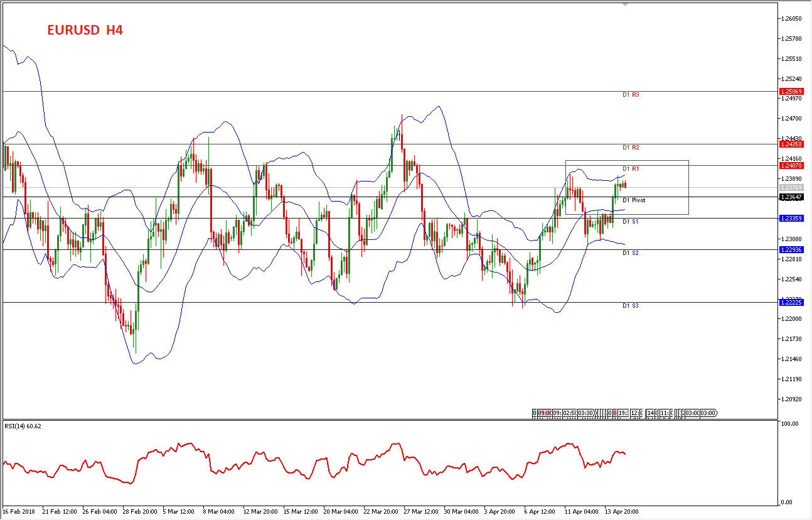Viewport: 812px width, 520px height.
Task: Select the D1 R2 resistance label
Action: pos(631,148)
